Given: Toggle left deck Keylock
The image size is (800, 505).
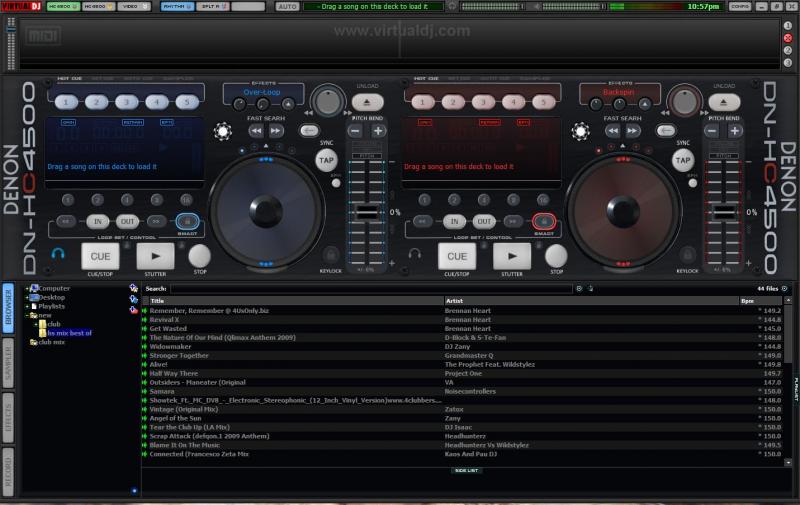Looking at the screenshot, I should pyautogui.click(x=331, y=254).
